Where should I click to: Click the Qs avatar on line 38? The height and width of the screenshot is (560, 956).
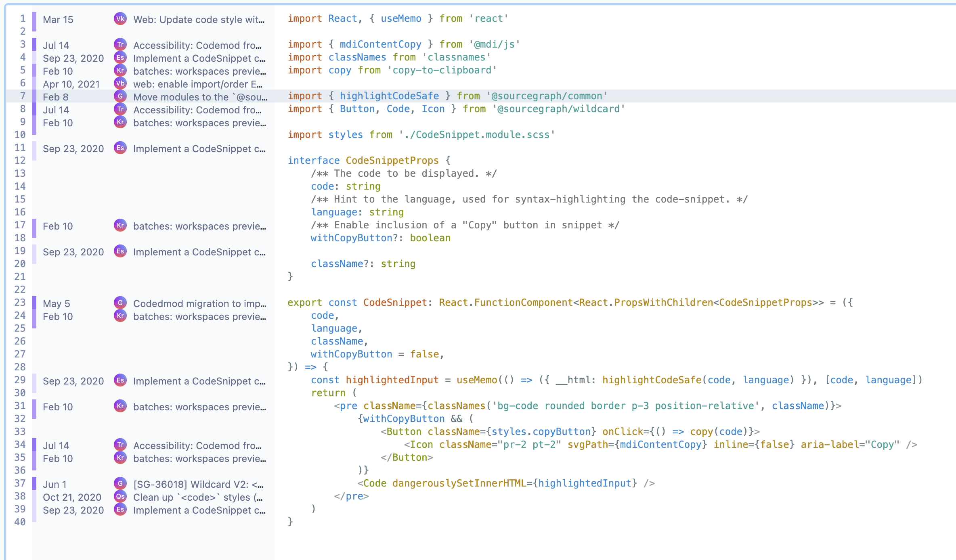pos(120,496)
